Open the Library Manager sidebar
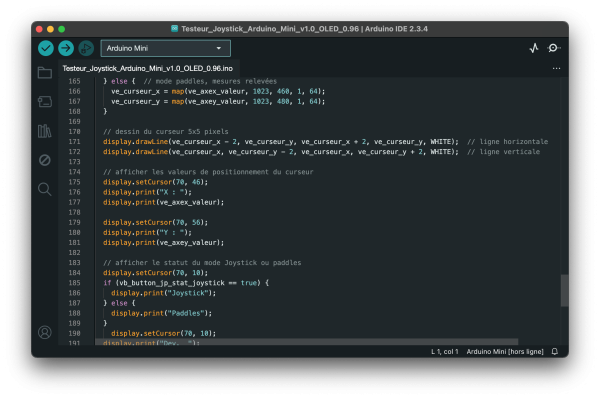Viewport: 600px width, 399px height. [45, 131]
